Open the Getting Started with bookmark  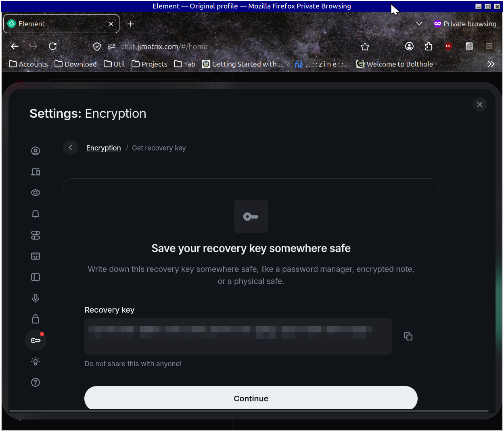[x=244, y=64]
